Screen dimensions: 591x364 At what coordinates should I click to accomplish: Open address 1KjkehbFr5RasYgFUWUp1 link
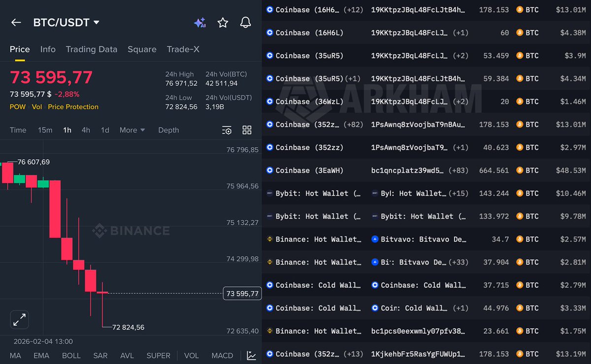pos(418,354)
